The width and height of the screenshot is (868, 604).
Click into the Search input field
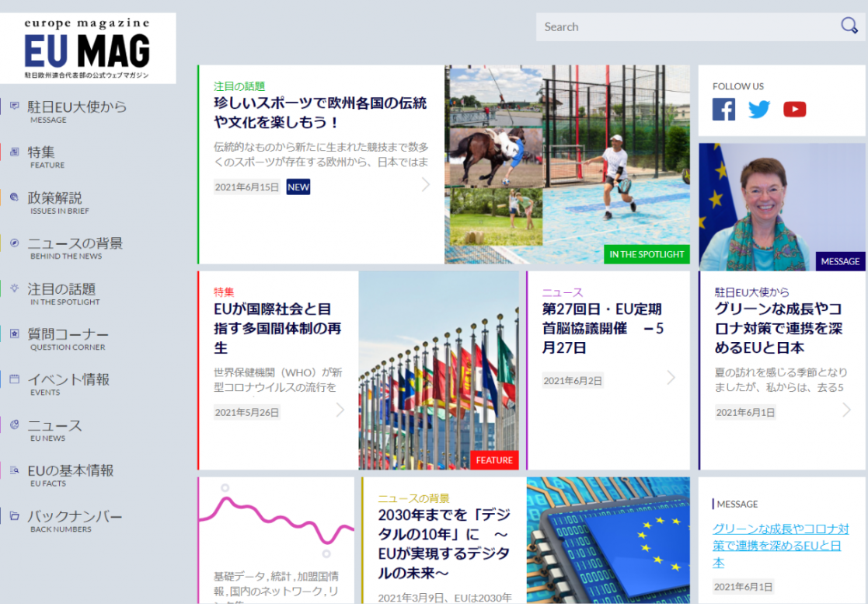[x=684, y=27]
